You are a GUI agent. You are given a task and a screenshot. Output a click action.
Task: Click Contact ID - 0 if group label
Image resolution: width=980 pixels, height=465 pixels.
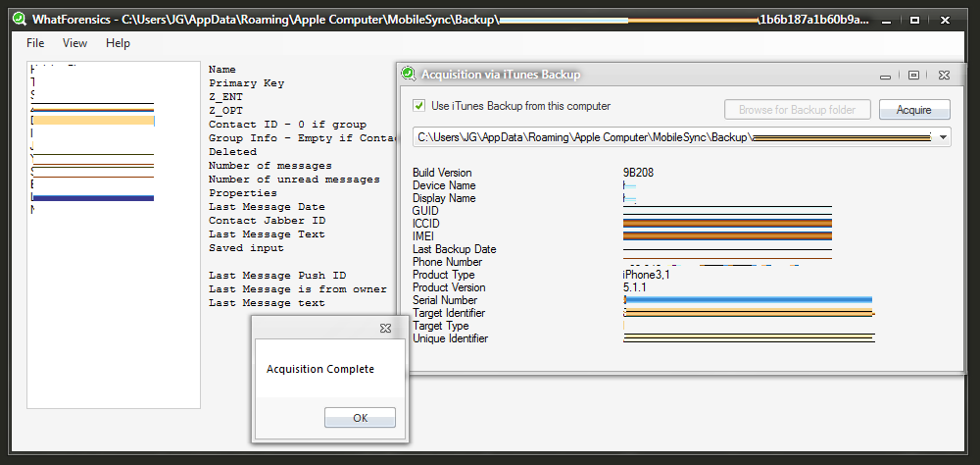click(x=287, y=125)
